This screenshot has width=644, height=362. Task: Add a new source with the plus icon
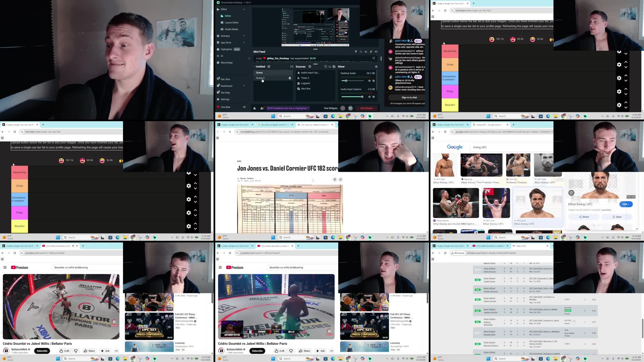310,66
